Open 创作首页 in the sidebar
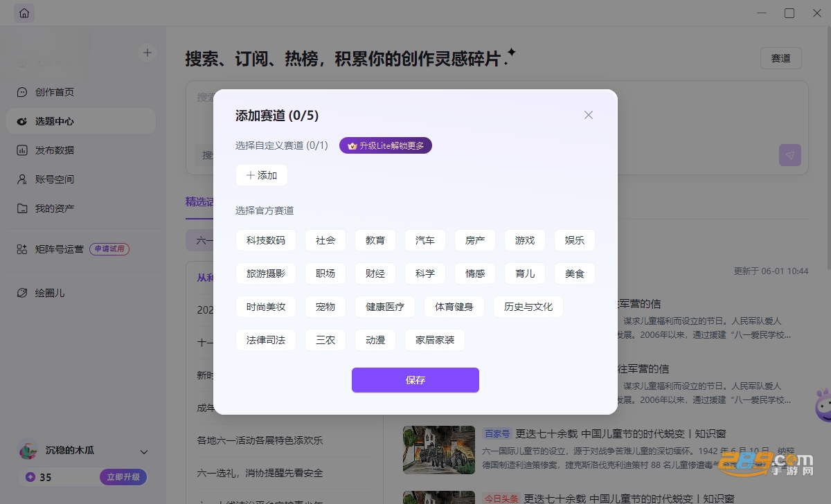The height and width of the screenshot is (504, 831). pos(81,92)
